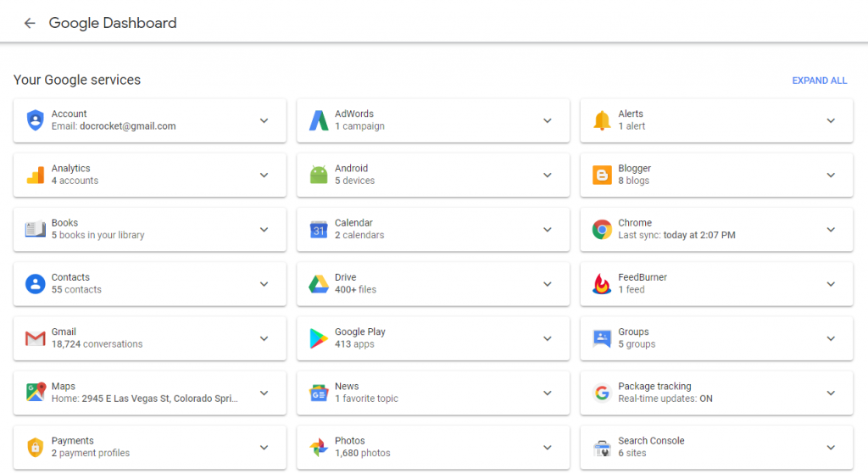Screen dimensions: 868x474
Task: Click the Calendar 31 icon
Action: [x=319, y=229]
